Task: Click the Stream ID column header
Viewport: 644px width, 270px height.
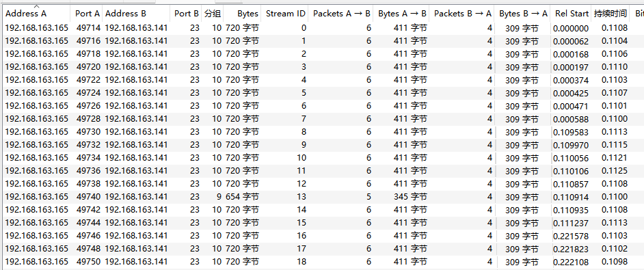Action: (x=284, y=13)
